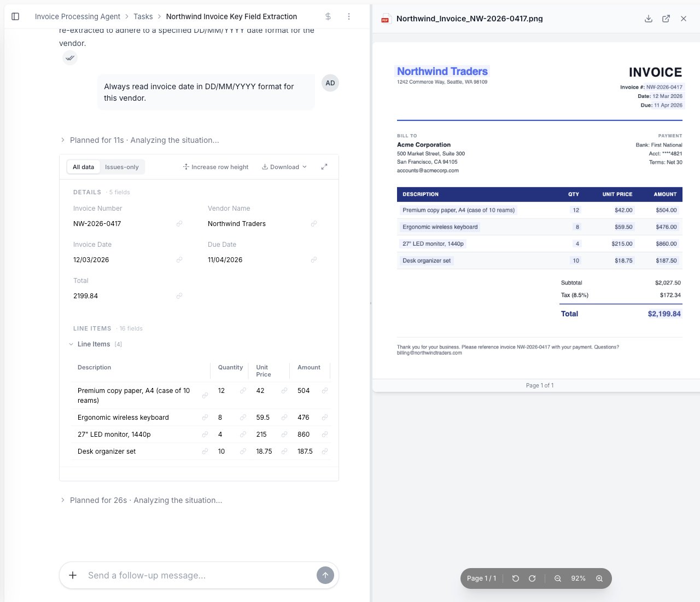Click the Northwind_Invoice_NW-2026-0417.png file name

coord(470,19)
